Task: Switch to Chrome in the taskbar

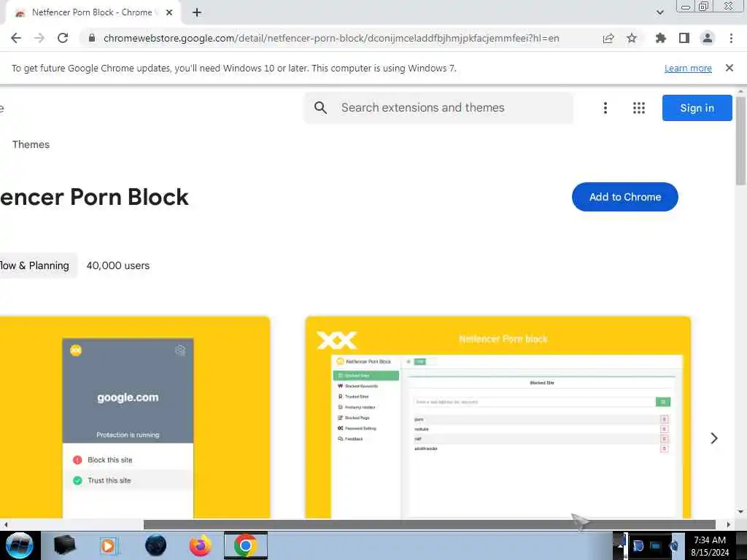Action: 245,545
